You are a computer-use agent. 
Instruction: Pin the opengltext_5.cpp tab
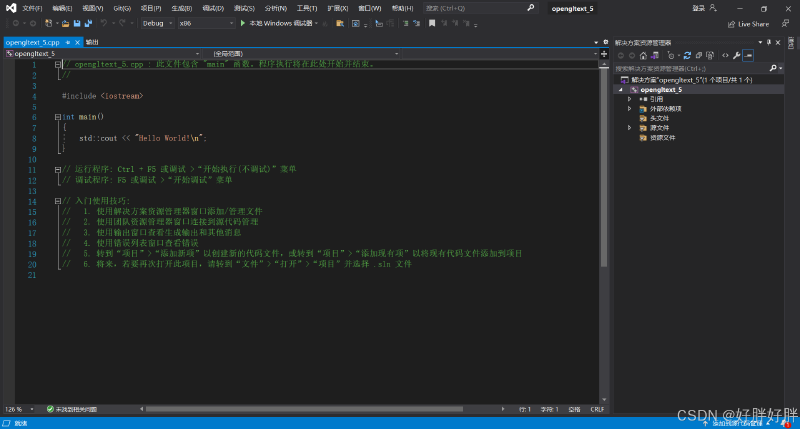(x=68, y=42)
